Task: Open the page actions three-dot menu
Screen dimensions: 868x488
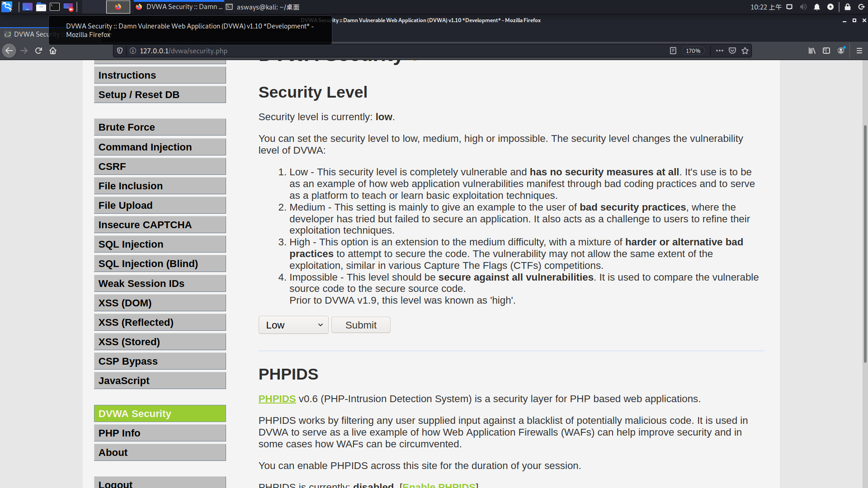Action: [x=720, y=51]
